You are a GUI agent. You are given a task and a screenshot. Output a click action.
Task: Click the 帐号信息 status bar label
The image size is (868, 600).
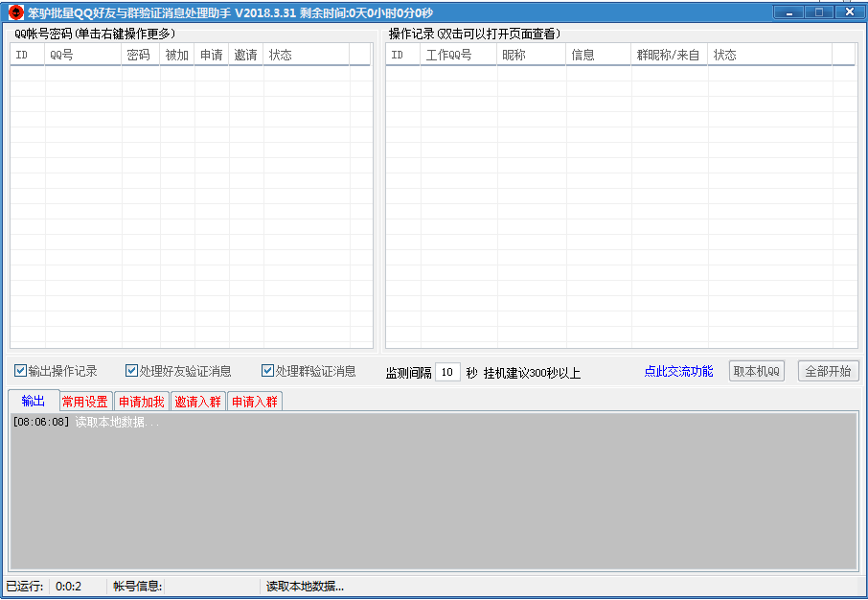[x=137, y=587]
